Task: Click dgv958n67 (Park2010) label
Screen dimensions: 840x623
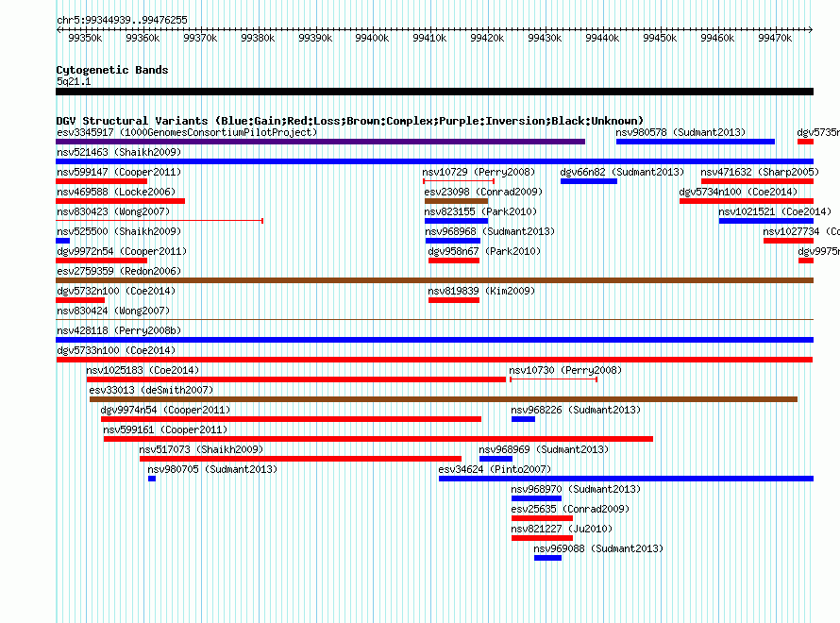Action: [x=484, y=251]
